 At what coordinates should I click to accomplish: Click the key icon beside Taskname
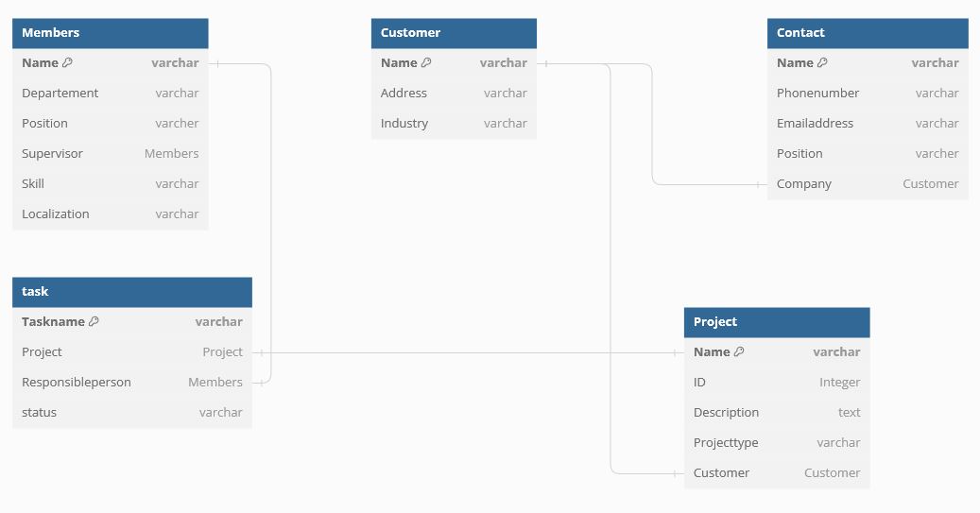tap(94, 322)
